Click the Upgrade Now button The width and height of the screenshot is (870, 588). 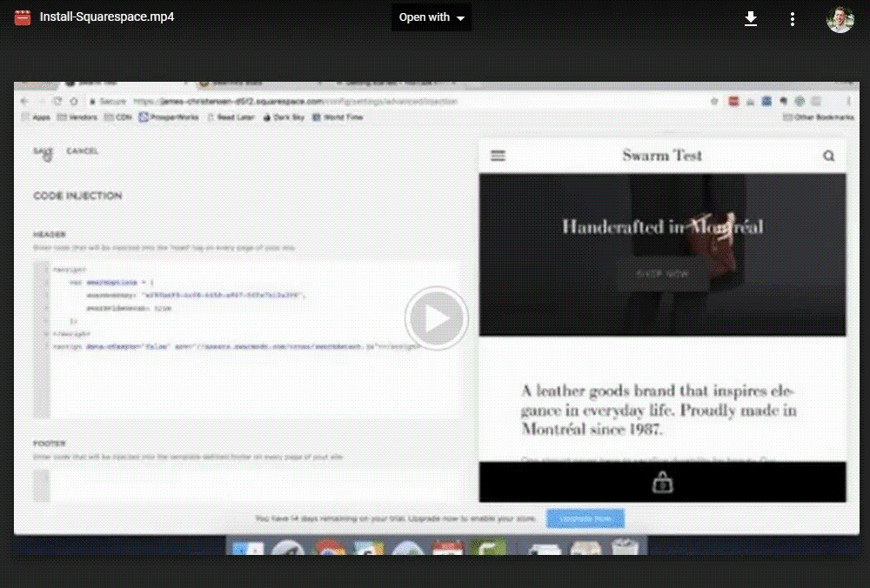tap(585, 518)
